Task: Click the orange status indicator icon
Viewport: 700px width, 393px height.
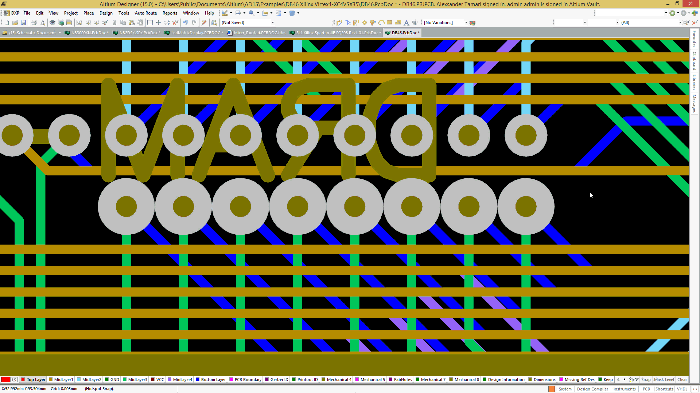Action: 551,389
